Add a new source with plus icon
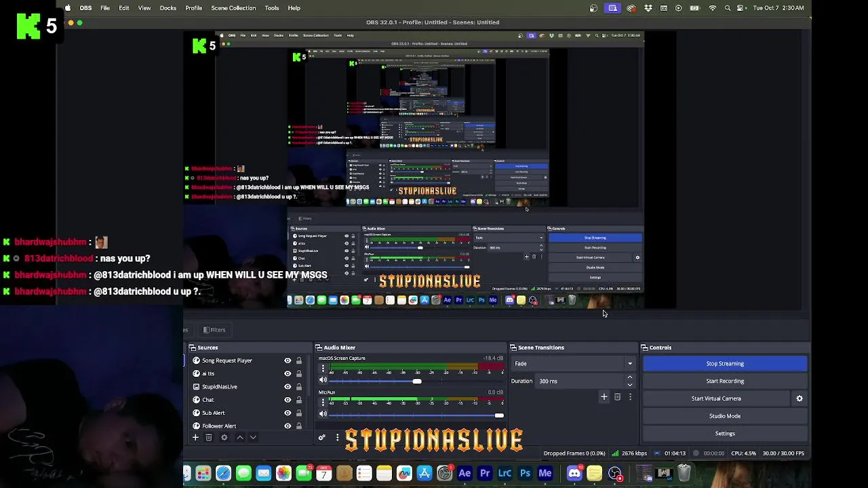The height and width of the screenshot is (488, 868). click(195, 438)
